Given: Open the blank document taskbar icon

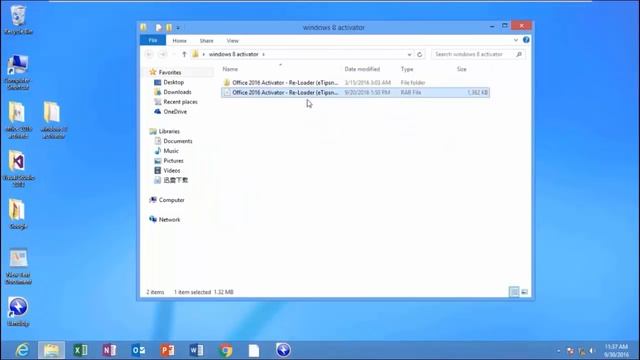Looking at the screenshot, I should (254, 350).
